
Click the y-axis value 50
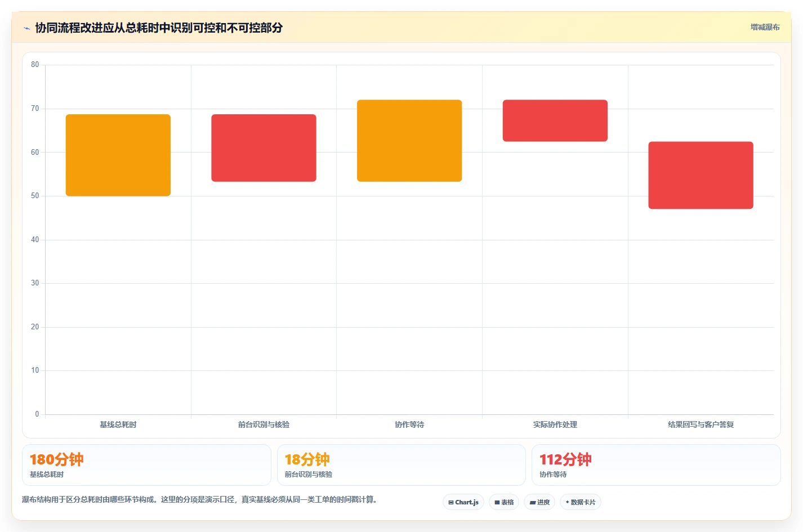(35, 196)
